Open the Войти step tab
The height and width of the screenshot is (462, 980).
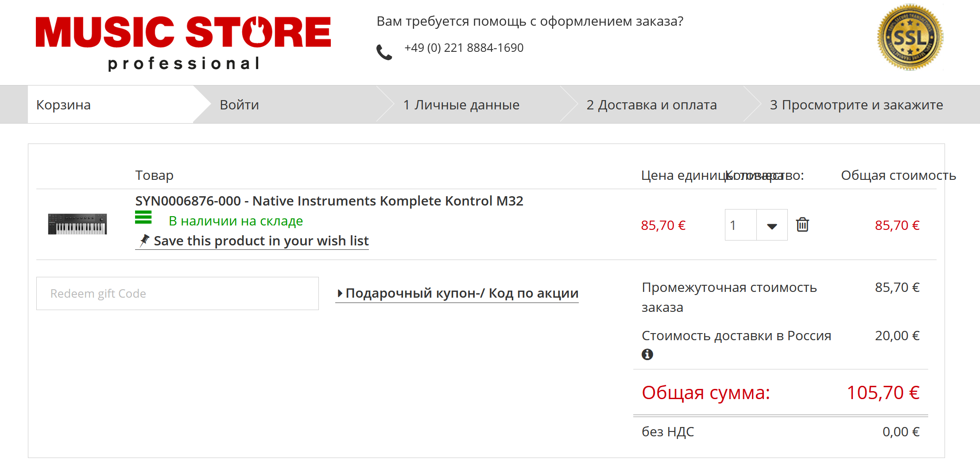[239, 105]
